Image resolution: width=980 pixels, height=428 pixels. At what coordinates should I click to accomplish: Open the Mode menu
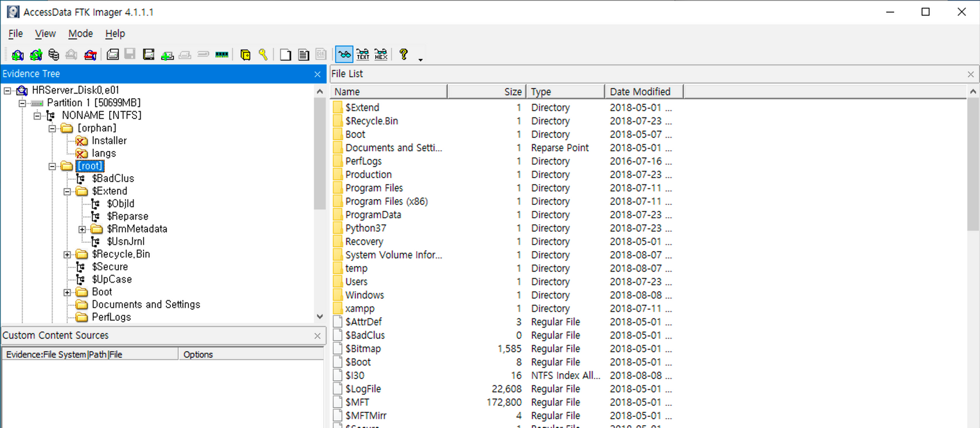coord(80,34)
